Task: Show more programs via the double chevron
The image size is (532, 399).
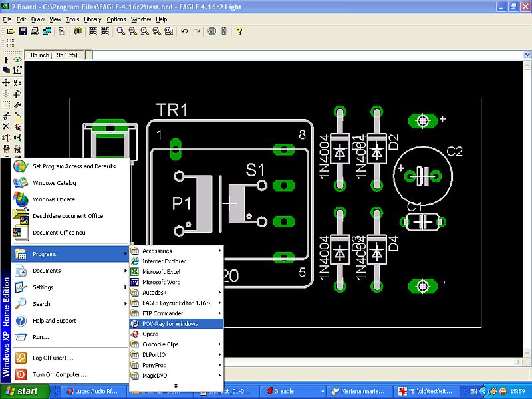Action: coord(176,386)
